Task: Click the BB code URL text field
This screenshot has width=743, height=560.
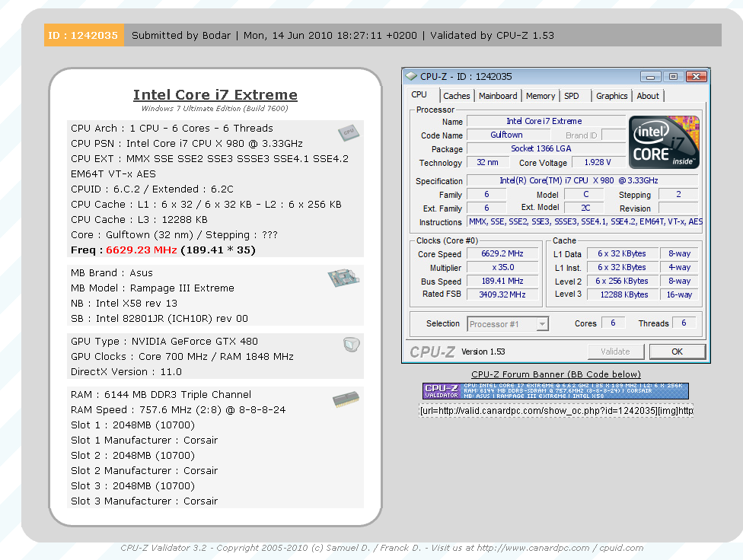Action: point(556,410)
